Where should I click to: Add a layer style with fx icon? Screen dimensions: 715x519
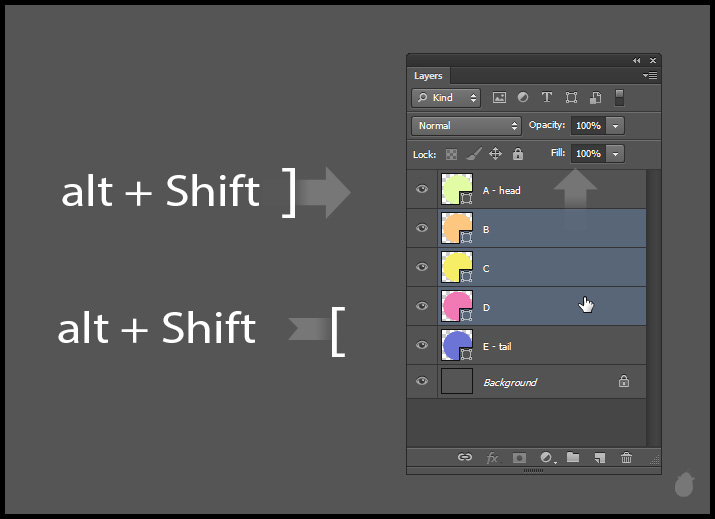point(492,457)
